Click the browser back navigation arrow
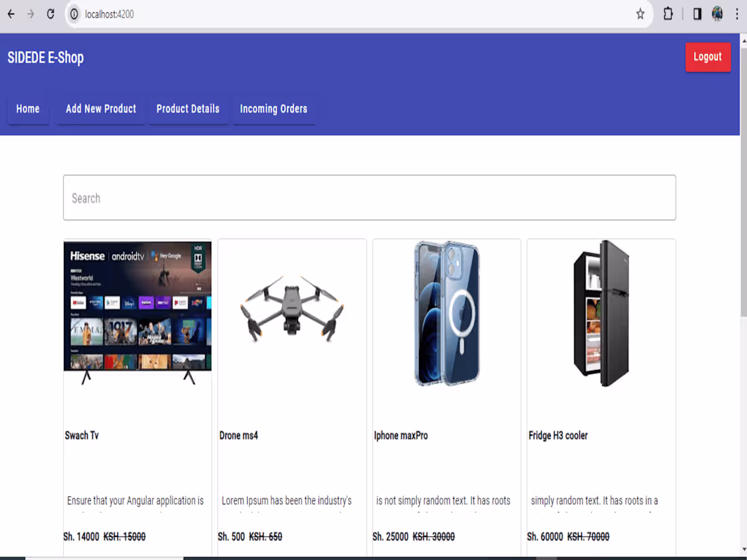Viewport: 747px width, 560px height. (10, 14)
